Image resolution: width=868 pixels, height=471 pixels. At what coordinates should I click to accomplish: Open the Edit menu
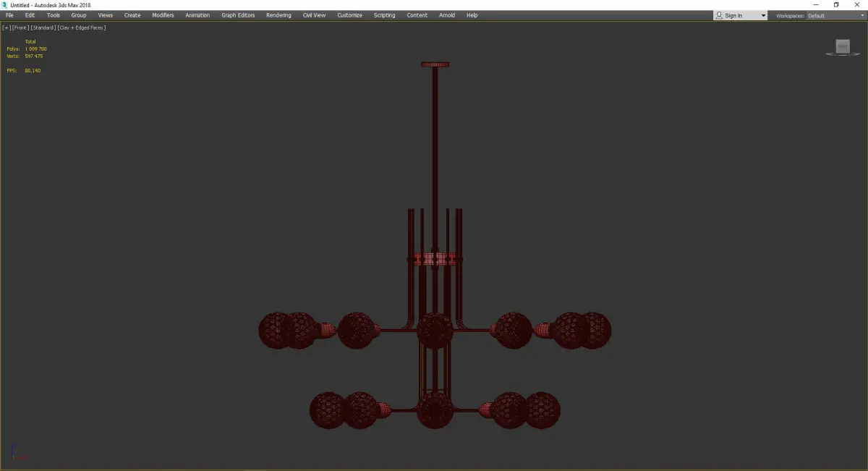[x=30, y=15]
